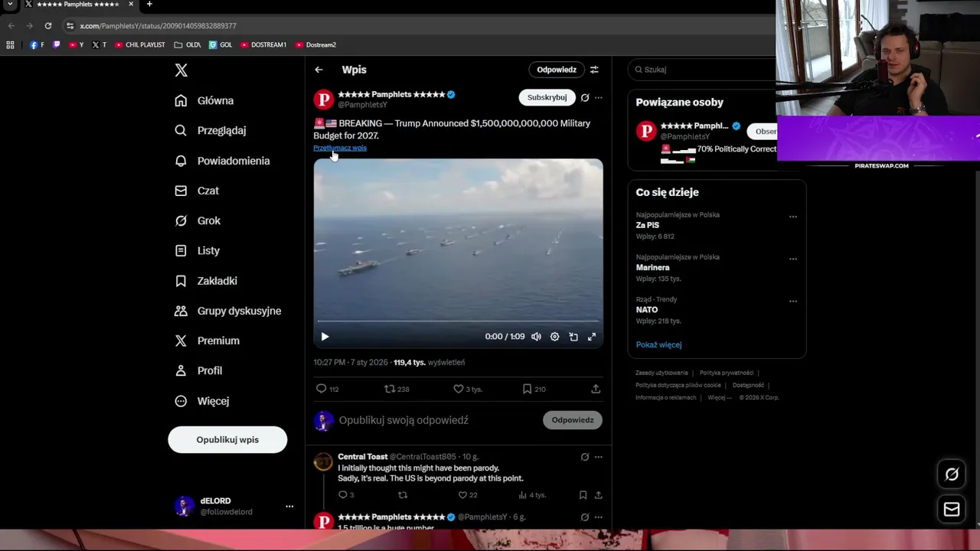The image size is (980, 551).
Task: Open new browser tab
Action: point(149,5)
